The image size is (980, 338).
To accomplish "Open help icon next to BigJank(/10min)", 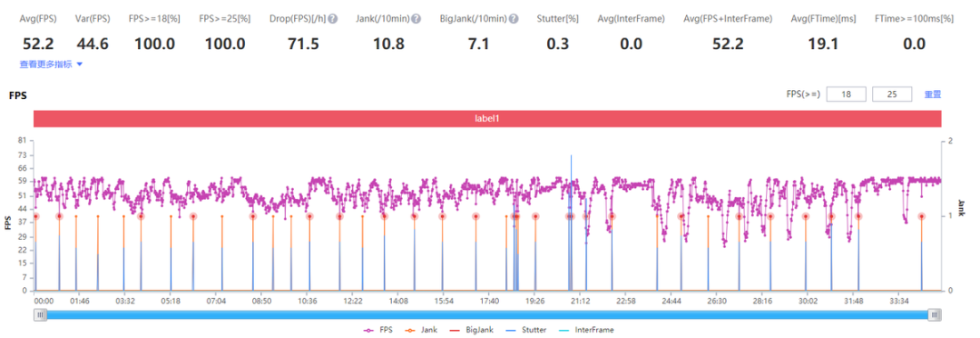I will [x=514, y=19].
